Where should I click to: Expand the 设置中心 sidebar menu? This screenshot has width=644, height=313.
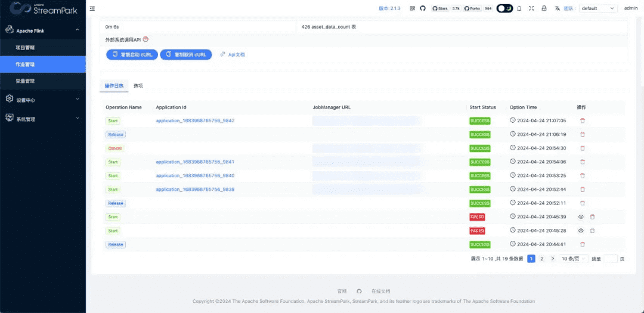(43, 100)
